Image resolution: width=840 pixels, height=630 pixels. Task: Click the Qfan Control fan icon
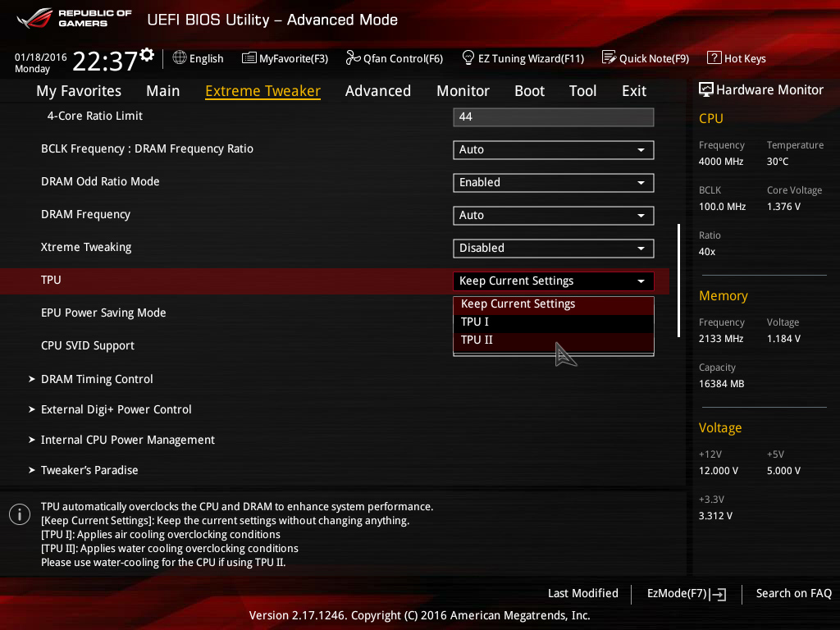tap(353, 57)
